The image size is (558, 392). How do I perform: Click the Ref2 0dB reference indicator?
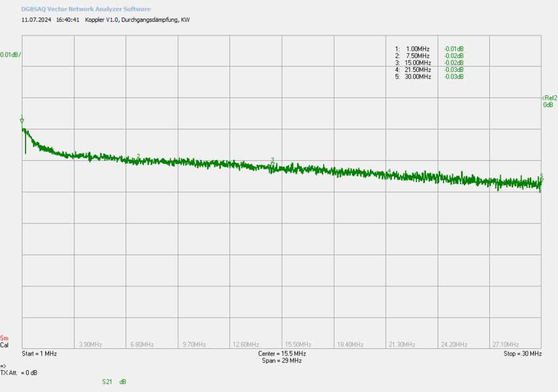coord(550,101)
